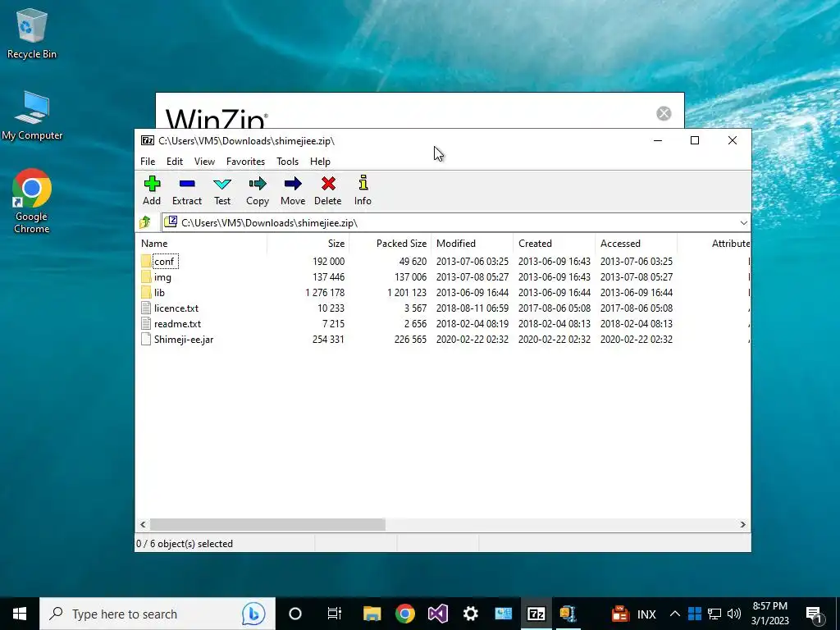Sort by Packed Size column

390,243
